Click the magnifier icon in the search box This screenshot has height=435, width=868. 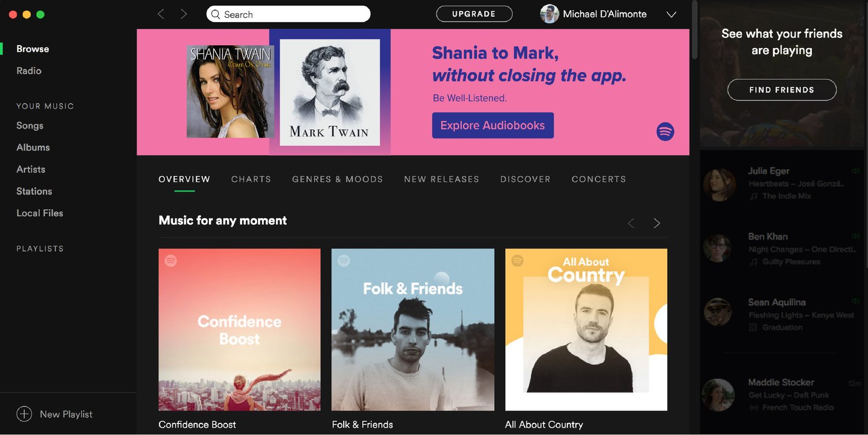pyautogui.click(x=215, y=14)
